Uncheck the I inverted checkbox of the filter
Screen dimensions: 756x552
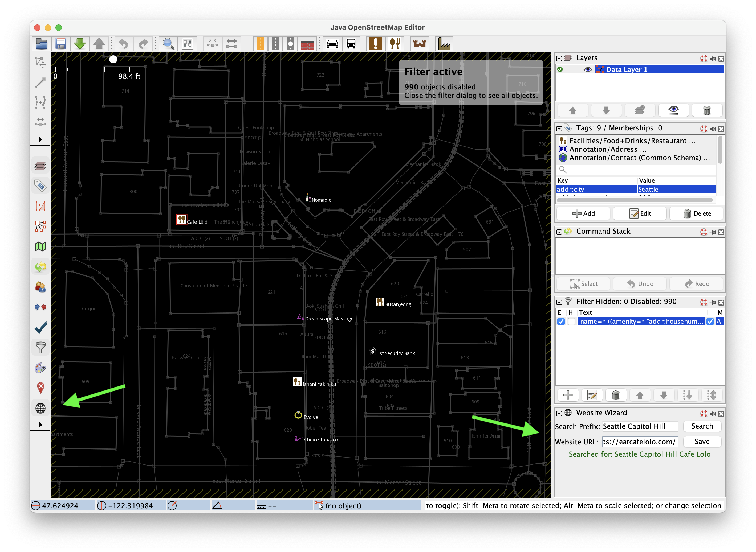click(710, 322)
